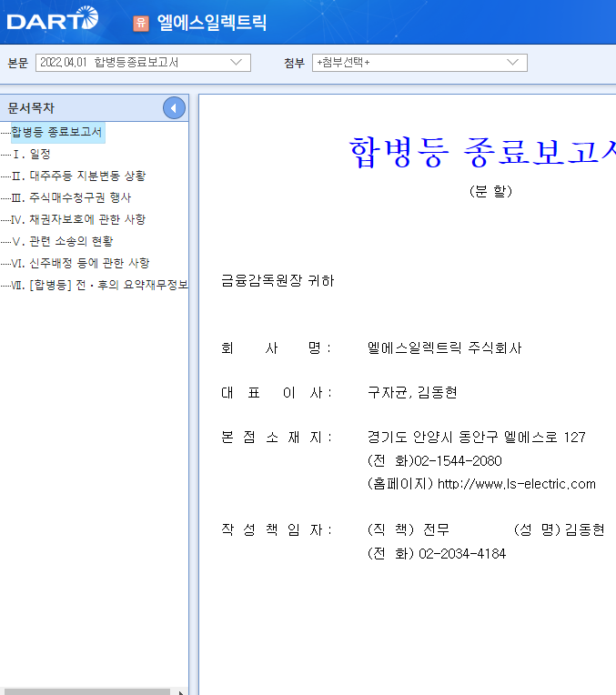Click the company name 엘에스일렉트릭 주식회사
Image resolution: width=616 pixels, height=695 pixels.
[444, 347]
